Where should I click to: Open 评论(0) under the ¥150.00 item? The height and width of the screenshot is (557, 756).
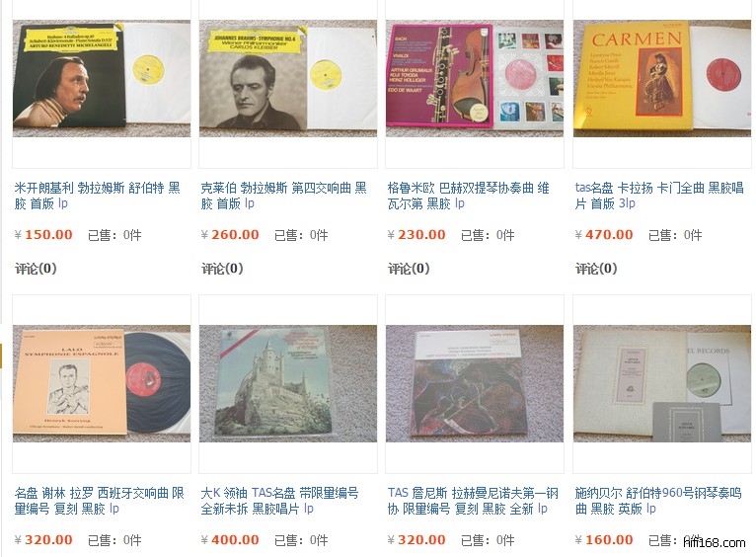tap(36, 269)
